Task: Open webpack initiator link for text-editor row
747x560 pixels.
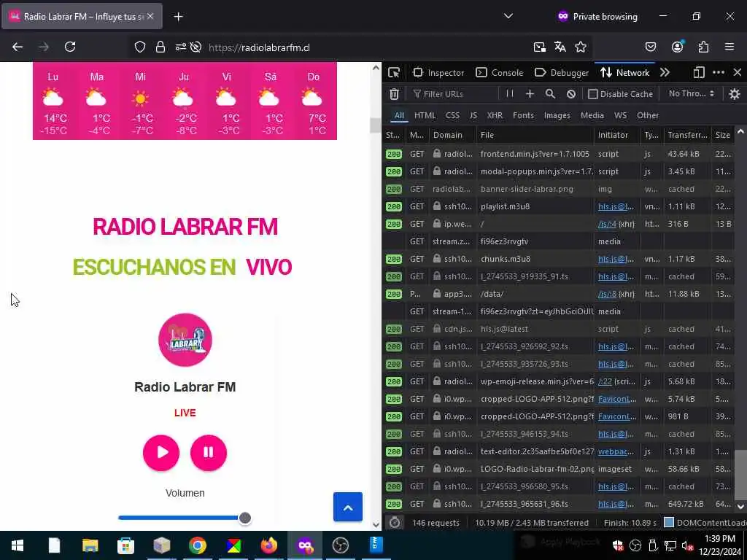Action: 616,451
